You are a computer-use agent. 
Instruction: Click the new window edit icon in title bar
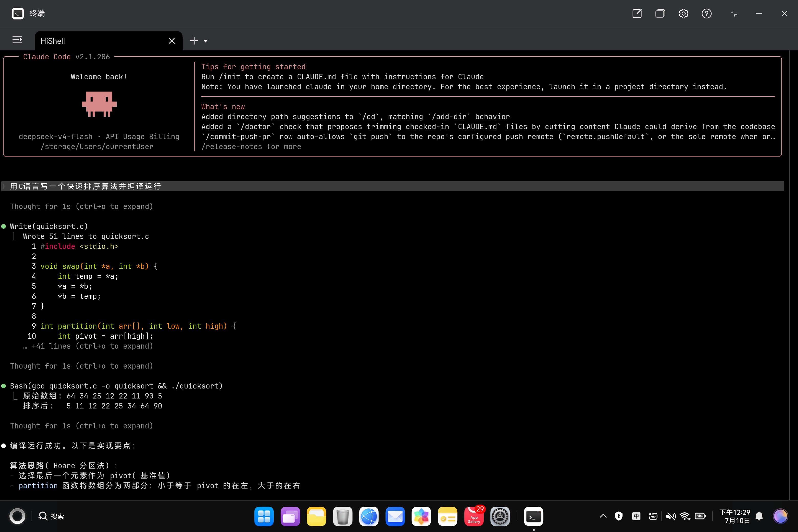[x=637, y=14]
